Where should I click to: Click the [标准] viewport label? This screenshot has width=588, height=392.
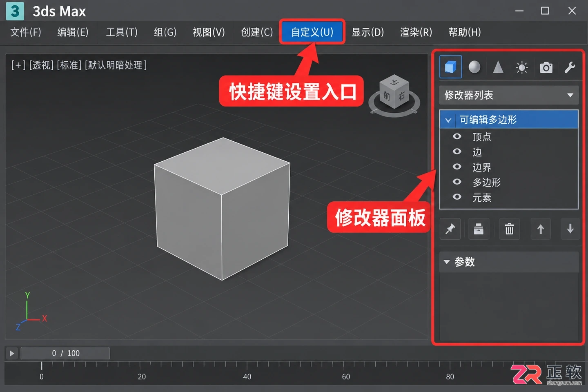(69, 65)
